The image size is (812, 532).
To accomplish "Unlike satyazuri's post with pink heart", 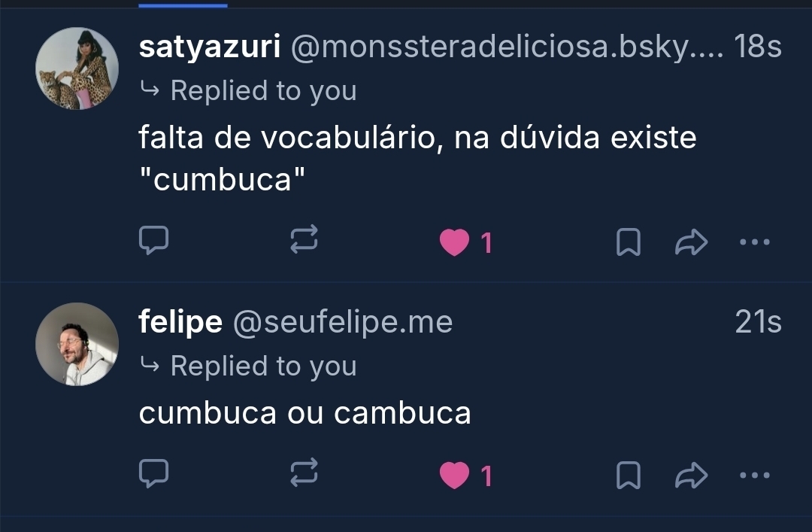I will tap(454, 242).
